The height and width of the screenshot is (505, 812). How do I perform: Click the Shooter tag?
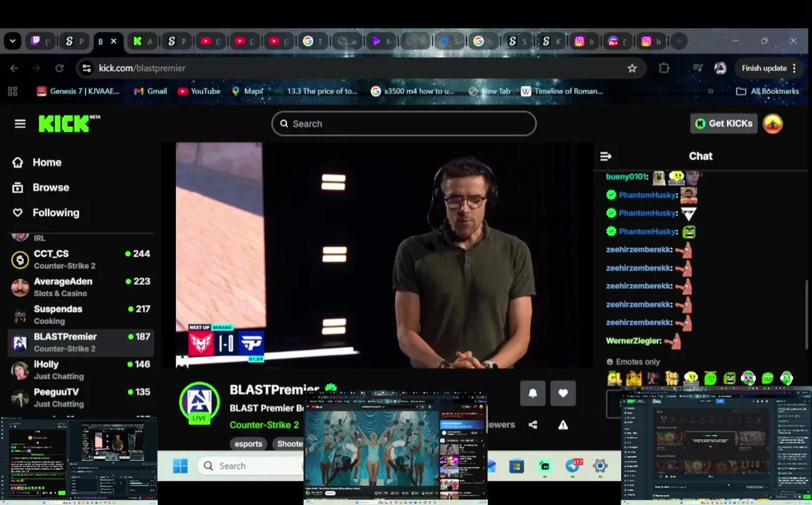[289, 444]
